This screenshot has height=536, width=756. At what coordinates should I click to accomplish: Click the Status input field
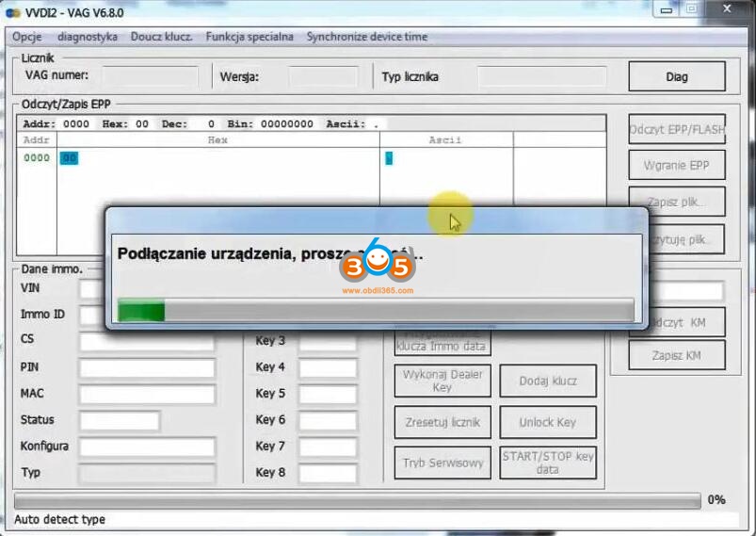click(x=120, y=421)
